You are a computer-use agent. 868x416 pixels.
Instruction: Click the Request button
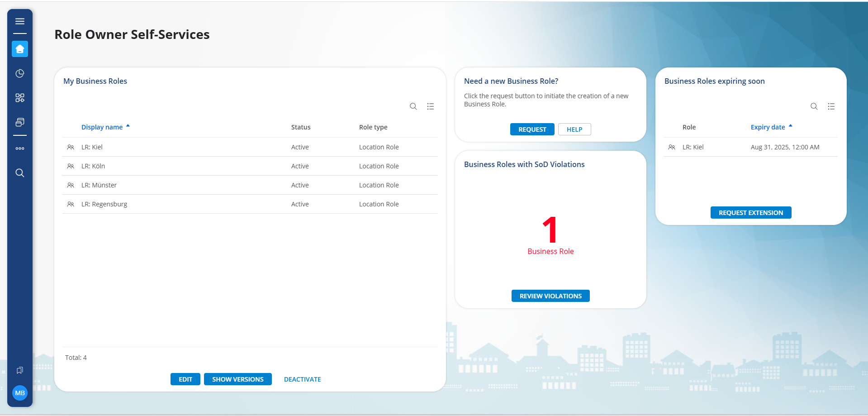532,129
